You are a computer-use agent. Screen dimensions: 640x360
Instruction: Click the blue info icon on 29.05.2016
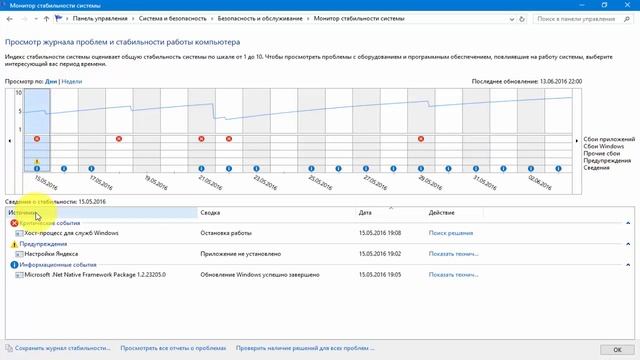421,169
